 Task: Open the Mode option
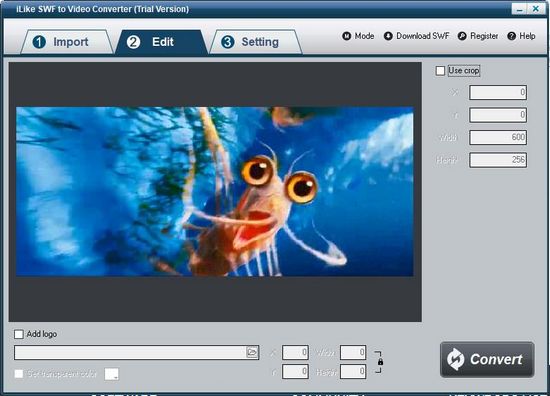(x=358, y=36)
